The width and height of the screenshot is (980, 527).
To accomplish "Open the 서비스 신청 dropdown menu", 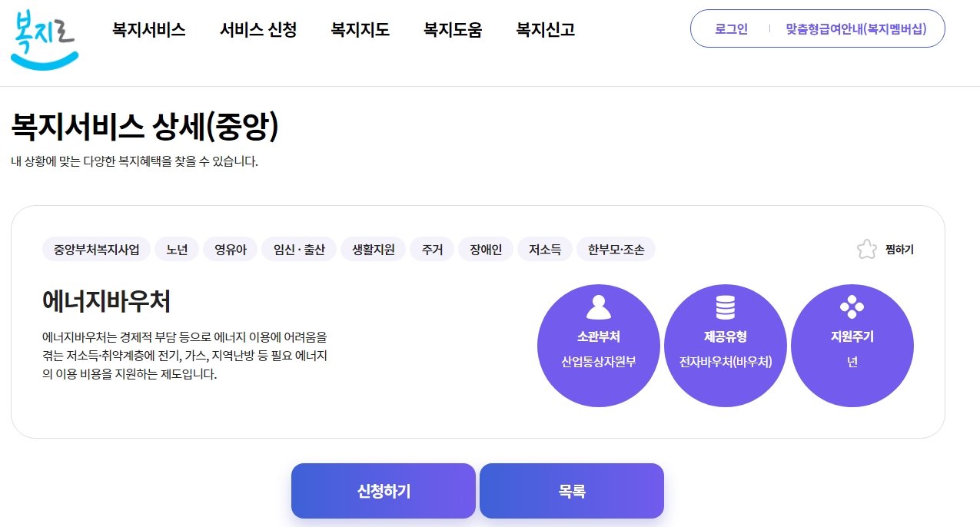I will click(x=257, y=29).
